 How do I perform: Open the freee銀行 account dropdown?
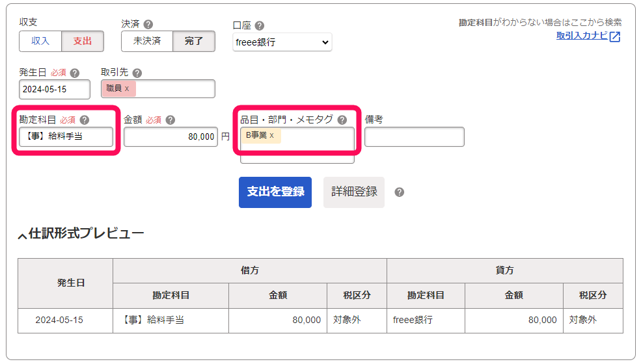coord(282,42)
